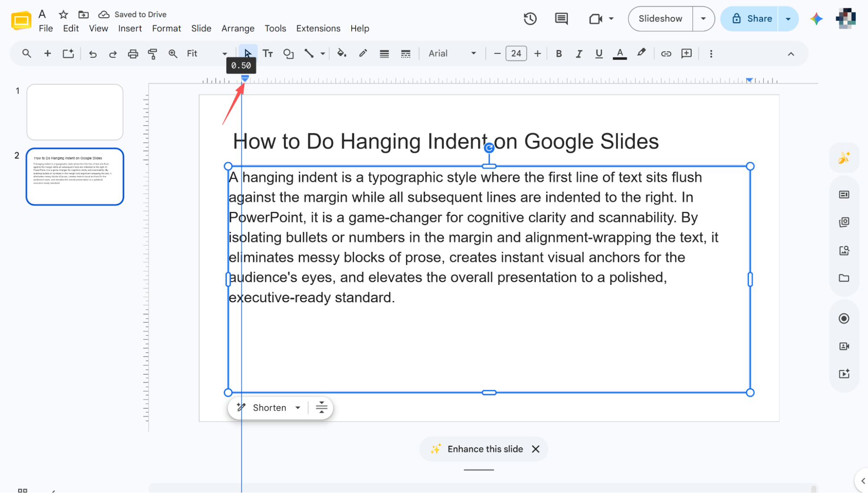Click Enhance this slide

(485, 449)
